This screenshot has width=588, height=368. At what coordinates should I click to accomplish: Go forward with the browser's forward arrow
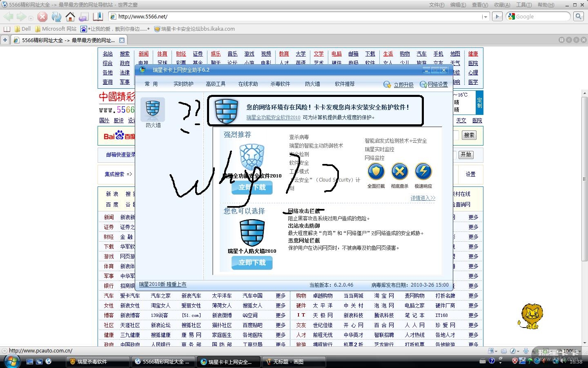(x=21, y=17)
